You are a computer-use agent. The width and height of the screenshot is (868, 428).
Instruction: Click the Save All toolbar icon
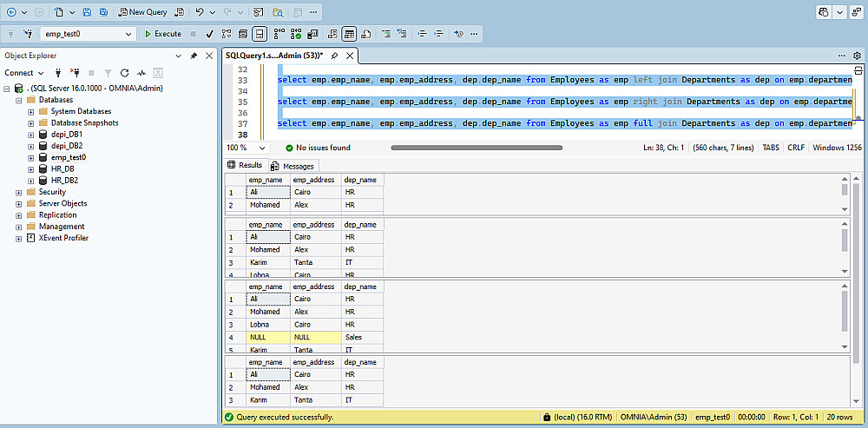103,12
